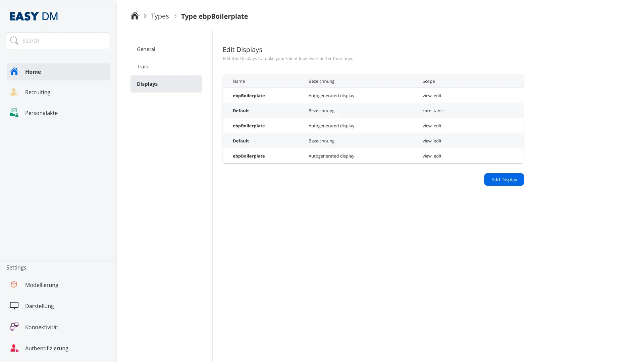Click the Darstellung monitor icon
The height and width of the screenshot is (362, 644).
pos(14,306)
